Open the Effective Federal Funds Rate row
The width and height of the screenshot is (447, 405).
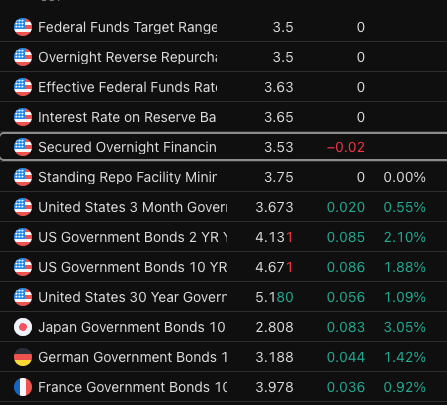(x=223, y=87)
